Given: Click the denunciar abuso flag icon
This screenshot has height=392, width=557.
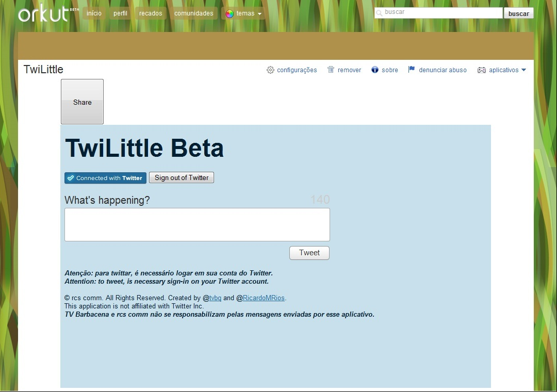Looking at the screenshot, I should click(x=412, y=69).
